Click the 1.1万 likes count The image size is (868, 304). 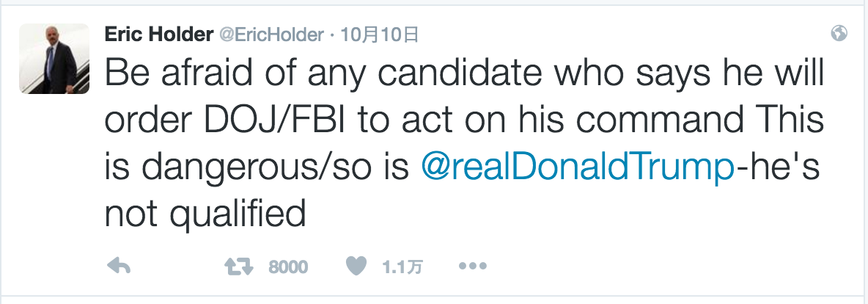point(402,267)
